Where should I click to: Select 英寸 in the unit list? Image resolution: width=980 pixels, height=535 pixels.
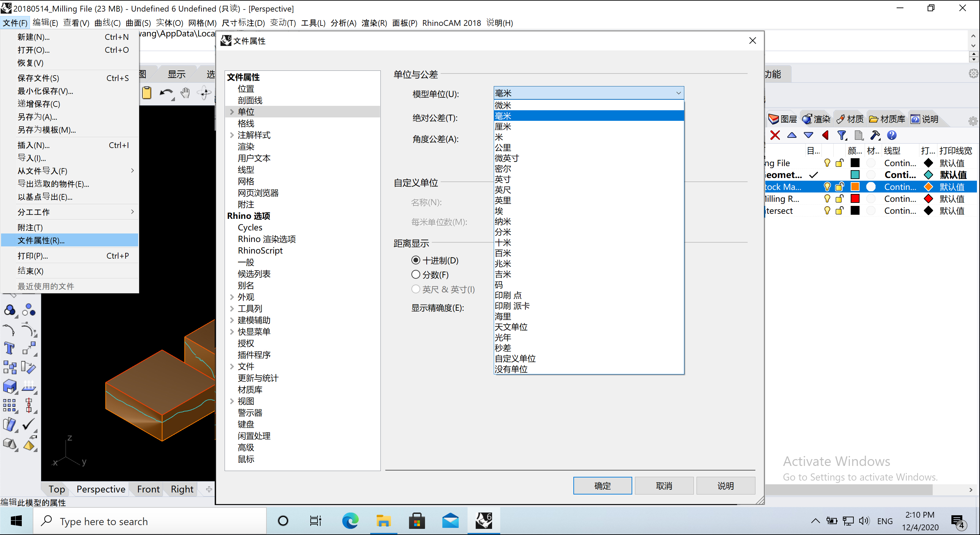589,179
